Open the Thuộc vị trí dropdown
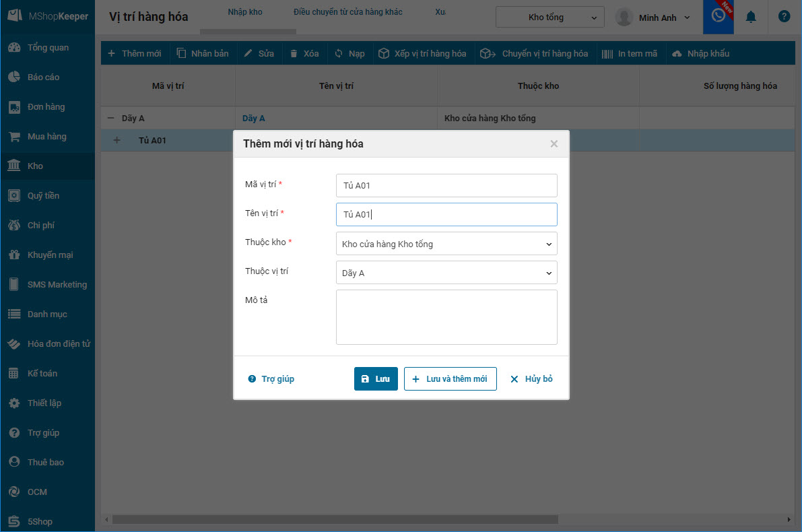 (x=446, y=273)
